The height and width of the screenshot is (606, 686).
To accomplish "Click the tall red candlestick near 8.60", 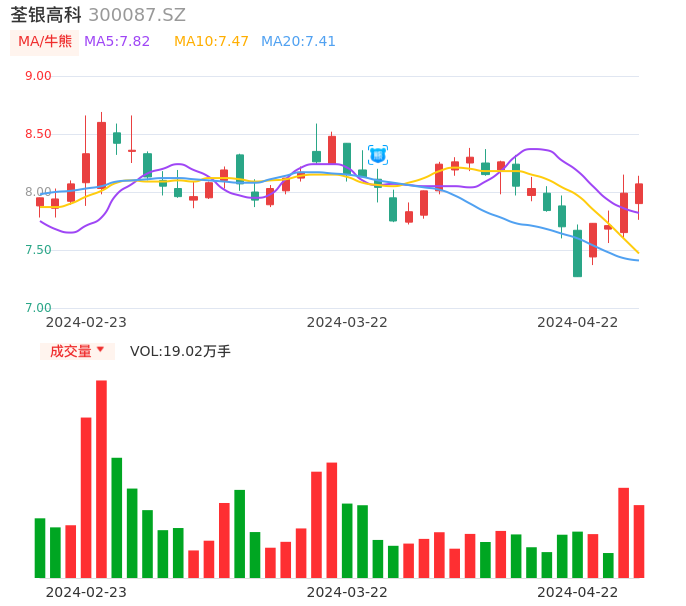I will 101,155.
